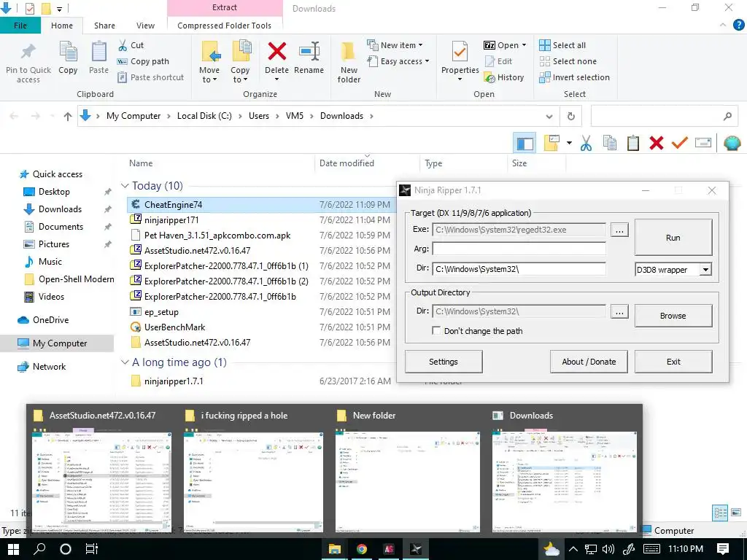Click the Task View taskbar button

[91, 549]
